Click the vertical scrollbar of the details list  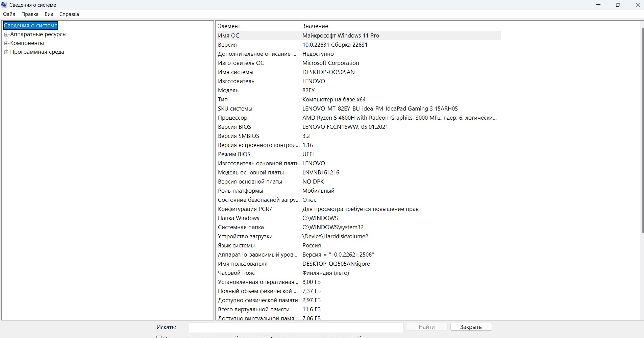tap(642, 135)
